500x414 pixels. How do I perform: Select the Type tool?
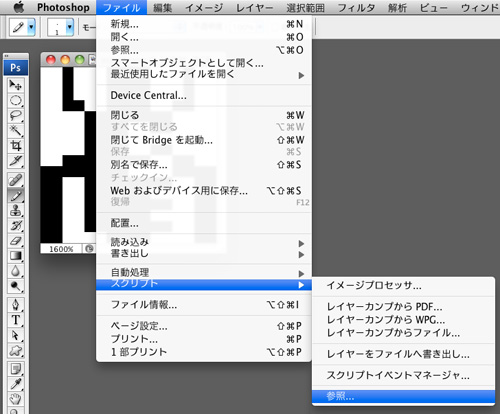[x=16, y=320]
